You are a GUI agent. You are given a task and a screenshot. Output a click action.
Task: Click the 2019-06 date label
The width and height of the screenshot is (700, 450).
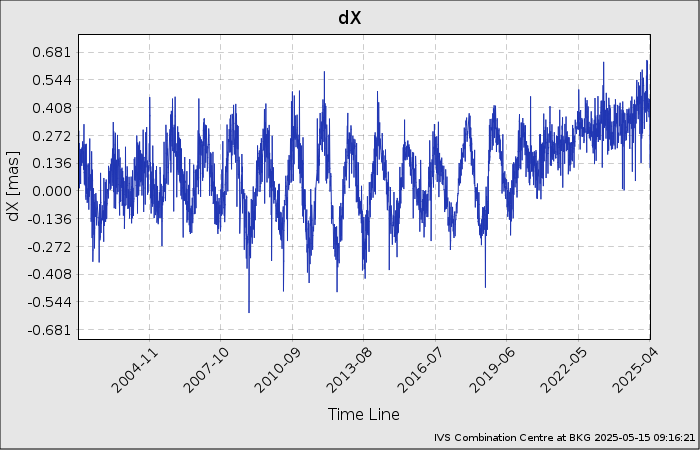492,370
